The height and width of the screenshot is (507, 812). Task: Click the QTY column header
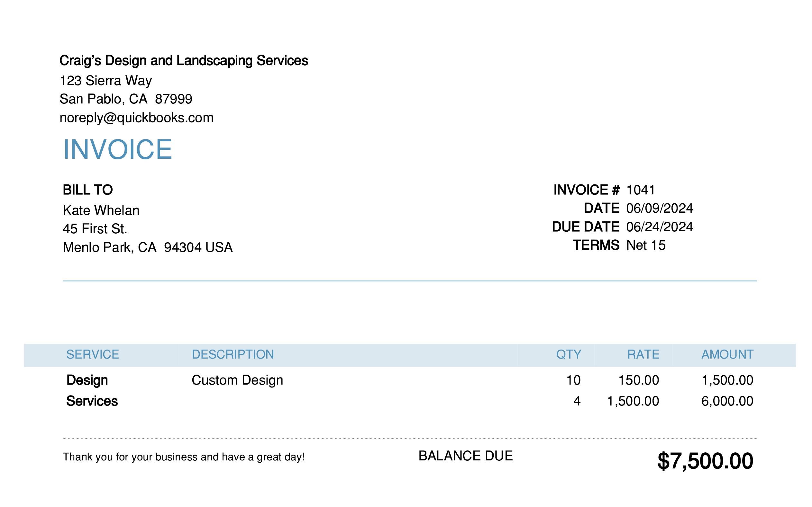(569, 354)
